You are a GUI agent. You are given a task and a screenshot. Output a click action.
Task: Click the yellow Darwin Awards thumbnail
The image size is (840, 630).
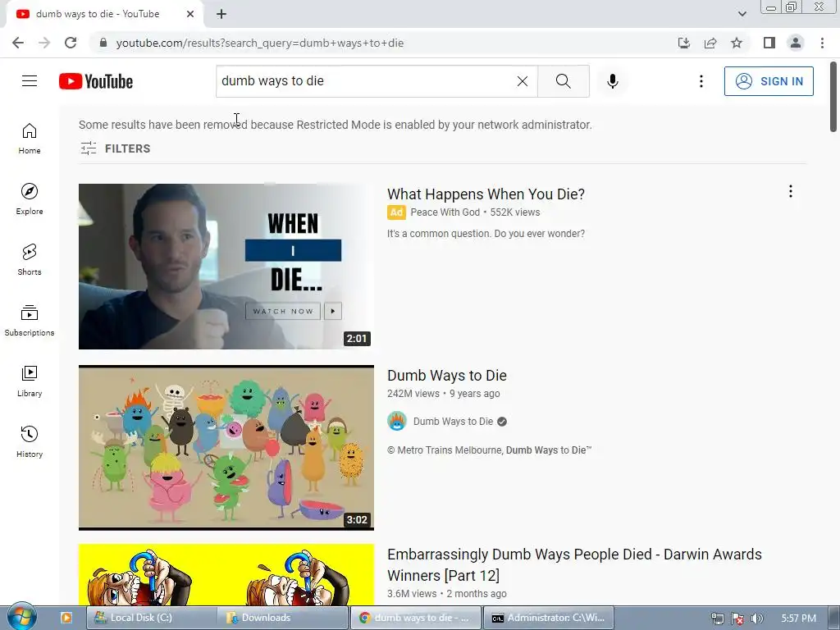(x=226, y=575)
